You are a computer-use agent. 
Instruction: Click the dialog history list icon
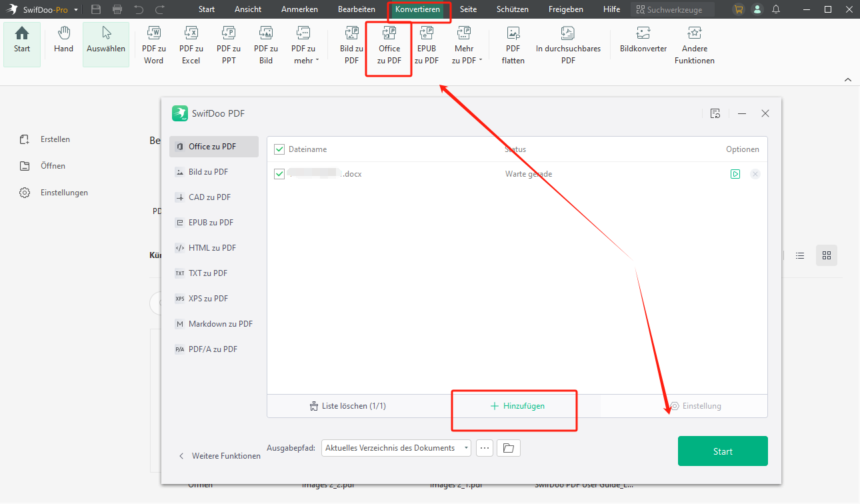715,113
